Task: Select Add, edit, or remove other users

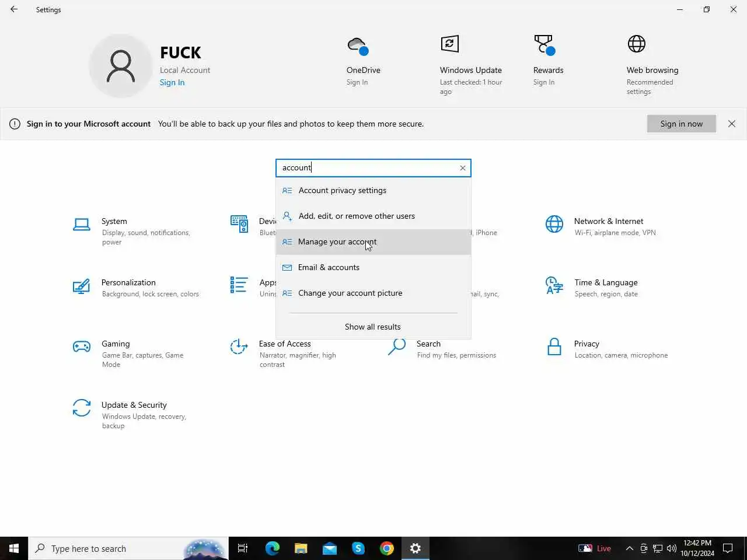Action: [373, 216]
